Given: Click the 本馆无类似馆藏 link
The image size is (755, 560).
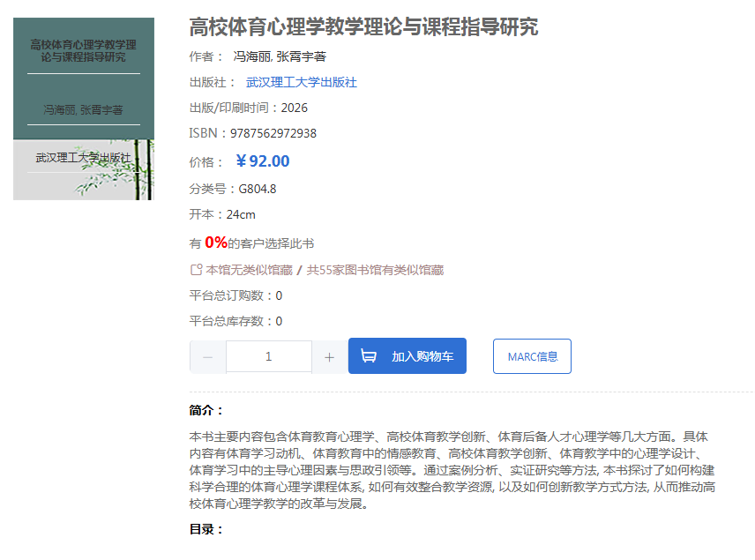Looking at the screenshot, I should (249, 270).
